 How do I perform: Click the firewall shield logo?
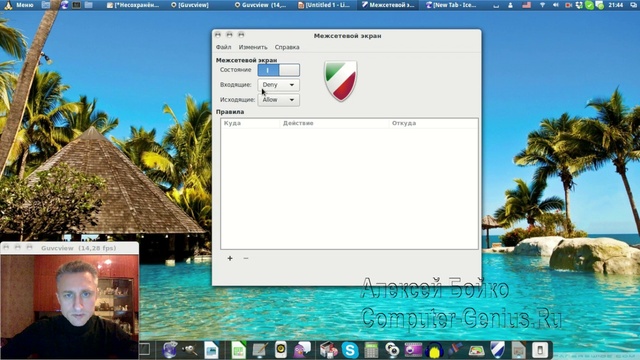click(x=341, y=80)
